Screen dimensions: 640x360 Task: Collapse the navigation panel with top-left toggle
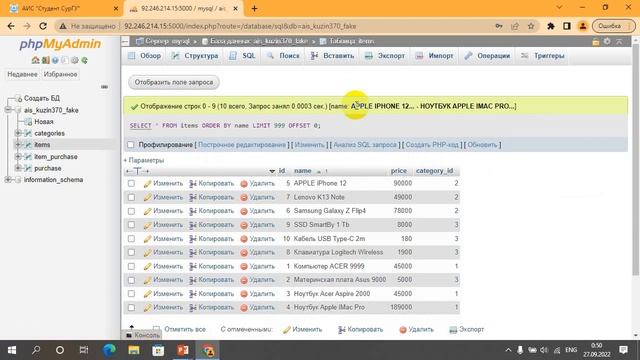pyautogui.click(x=125, y=41)
